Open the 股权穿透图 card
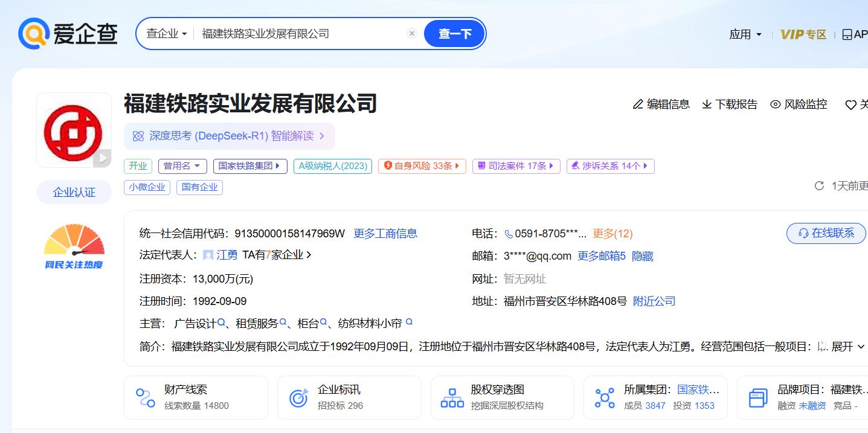 (x=503, y=397)
